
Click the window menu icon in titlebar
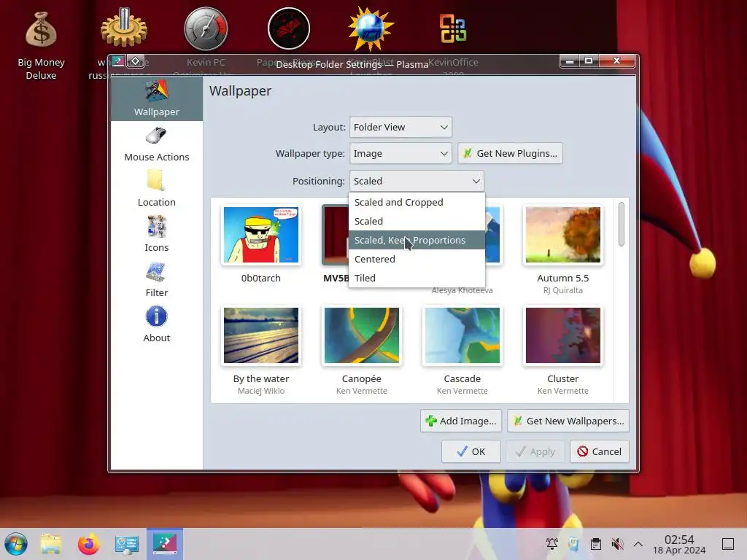tap(118, 61)
